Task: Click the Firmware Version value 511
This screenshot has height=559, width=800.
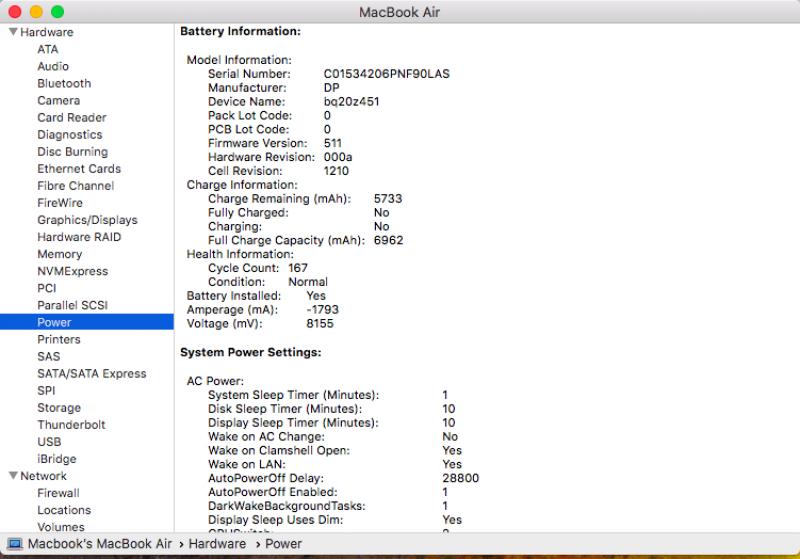Action: [332, 143]
